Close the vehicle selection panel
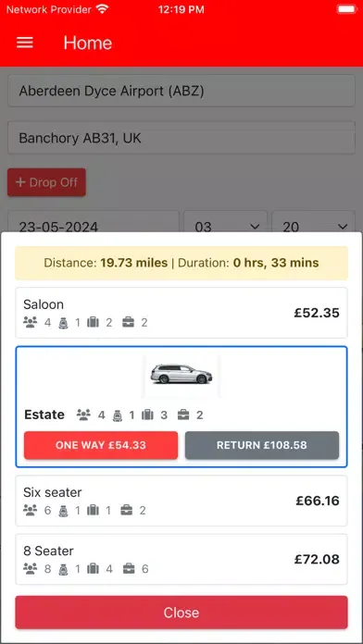Viewport: 363px width, 644px height. click(181, 613)
